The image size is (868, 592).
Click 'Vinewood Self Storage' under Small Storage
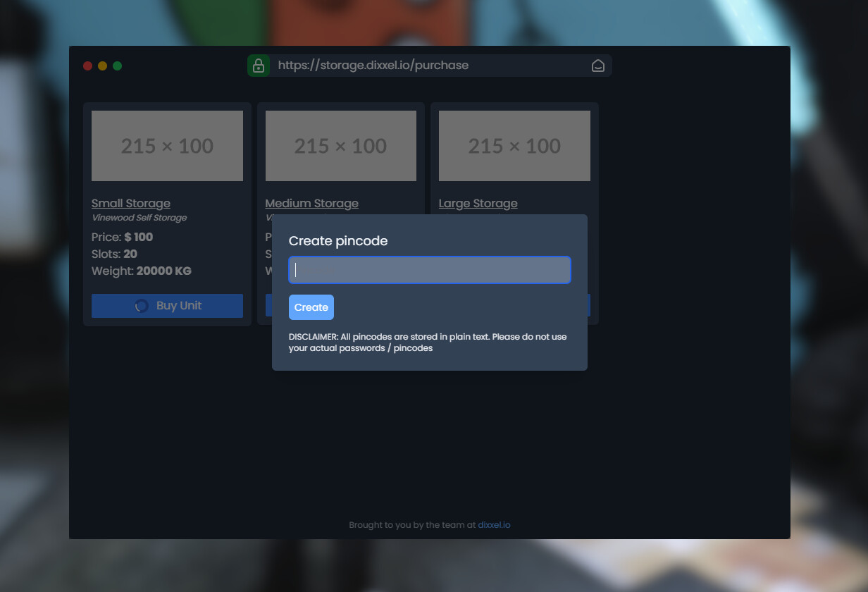(x=139, y=218)
